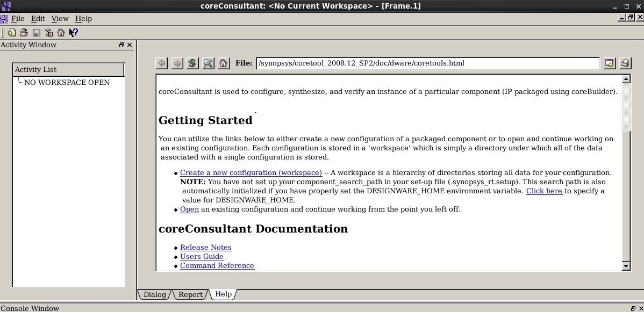Click the hammer tools toolbar icon

48,33
